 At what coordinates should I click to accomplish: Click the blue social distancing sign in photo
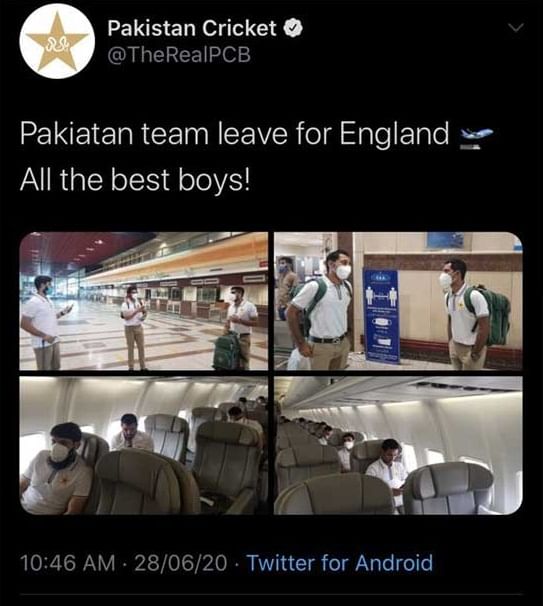point(381,316)
